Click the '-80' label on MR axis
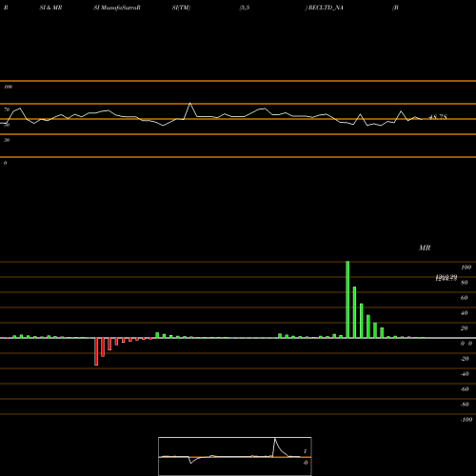 [x=465, y=405]
